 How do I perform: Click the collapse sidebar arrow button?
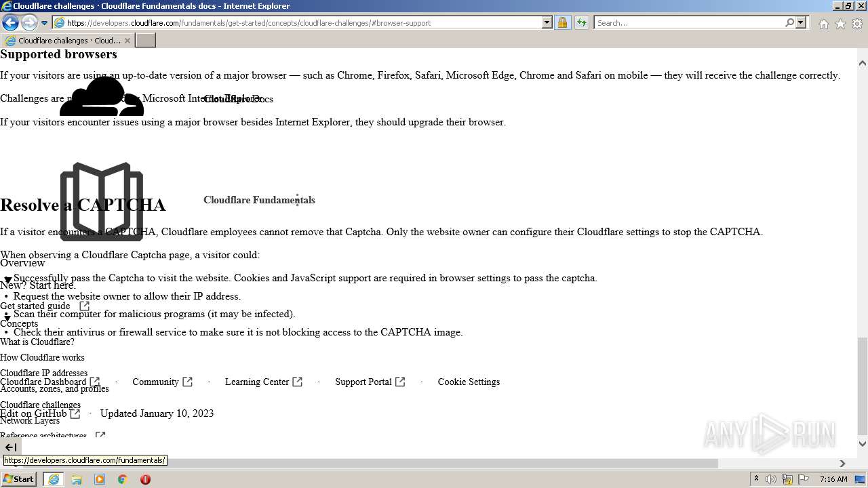click(x=10, y=447)
